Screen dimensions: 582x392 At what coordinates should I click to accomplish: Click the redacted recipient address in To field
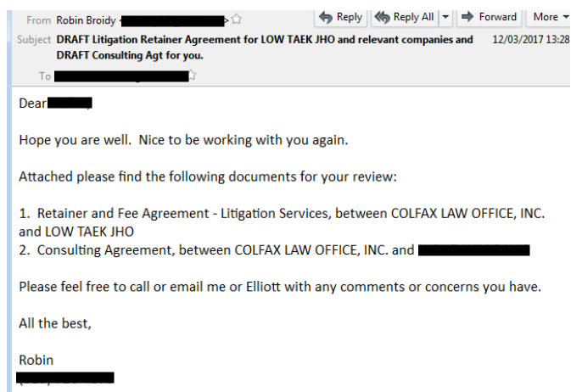coord(121,76)
